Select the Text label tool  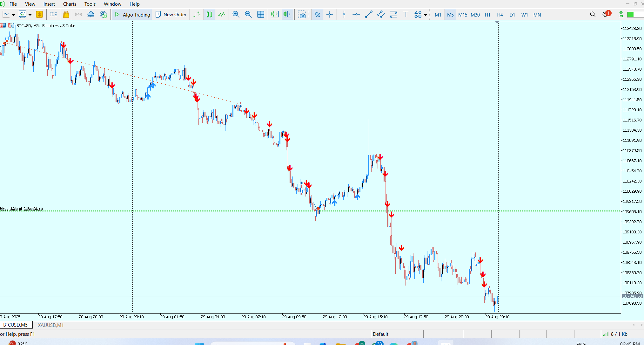pos(406,15)
